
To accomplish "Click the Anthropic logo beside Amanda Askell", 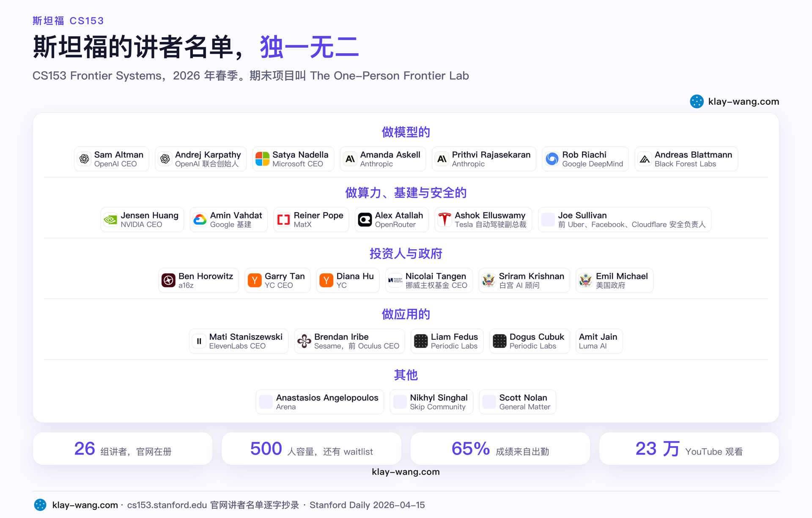I will 350,159.
